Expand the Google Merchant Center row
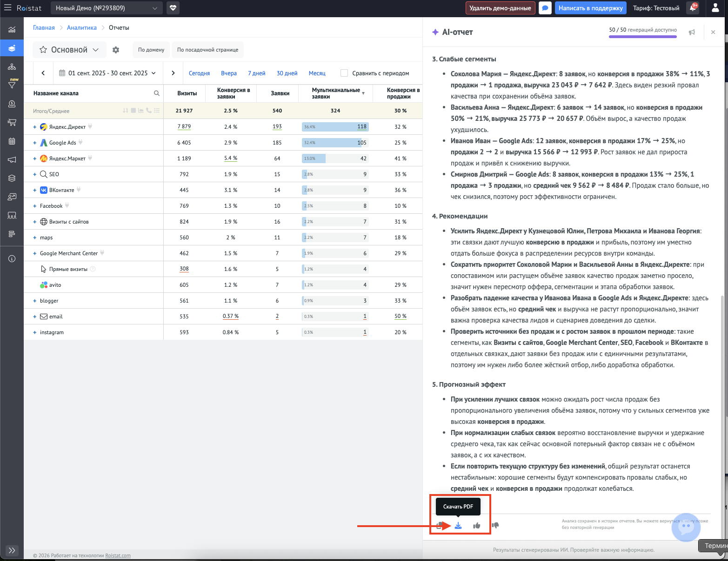This screenshot has width=728, height=561. [x=34, y=253]
